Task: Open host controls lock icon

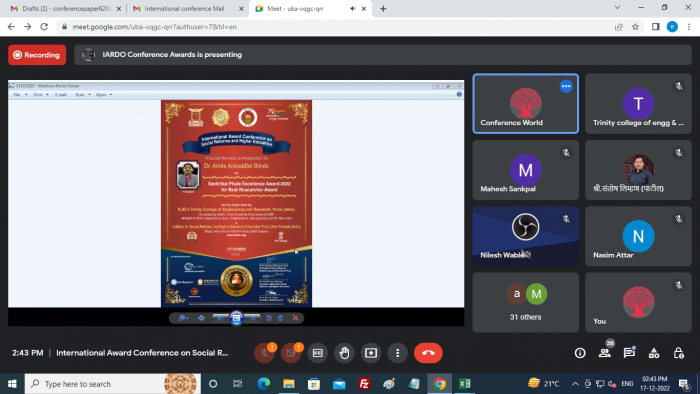Action: coord(679,353)
